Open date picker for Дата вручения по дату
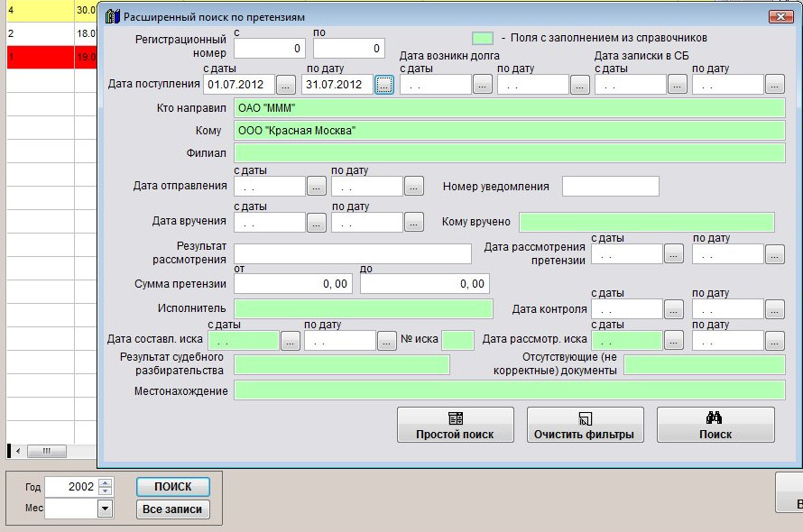Image resolution: width=803 pixels, height=532 pixels. pyautogui.click(x=414, y=222)
